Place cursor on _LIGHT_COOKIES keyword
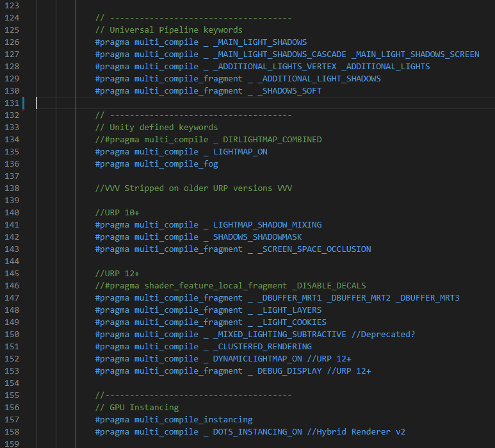 292,322
